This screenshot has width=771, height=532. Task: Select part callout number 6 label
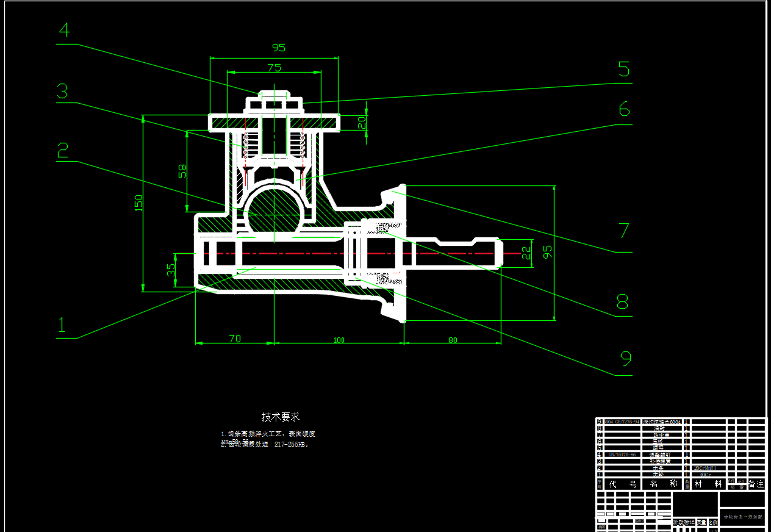point(623,109)
